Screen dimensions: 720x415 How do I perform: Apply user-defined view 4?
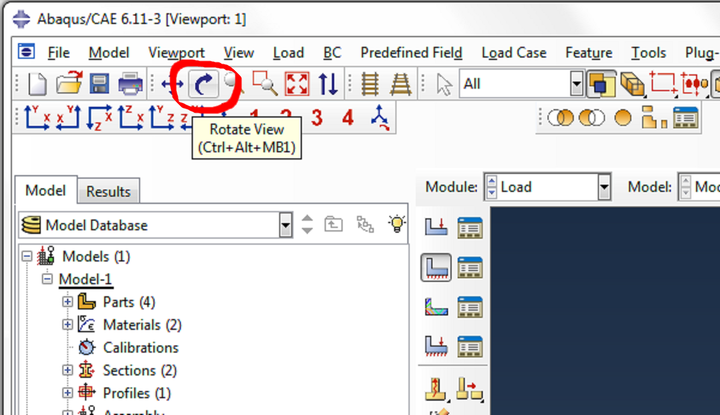click(348, 118)
